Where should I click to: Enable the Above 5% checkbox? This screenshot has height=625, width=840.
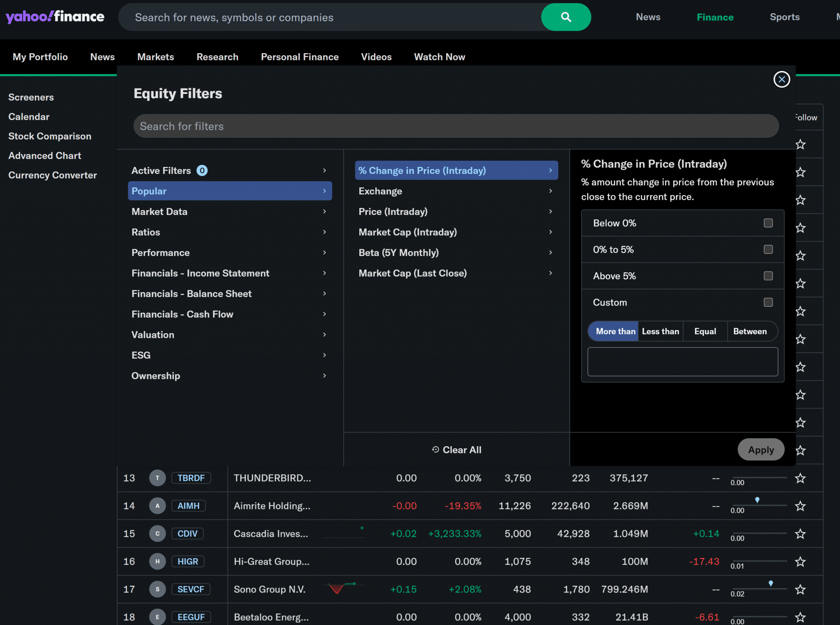click(x=768, y=276)
